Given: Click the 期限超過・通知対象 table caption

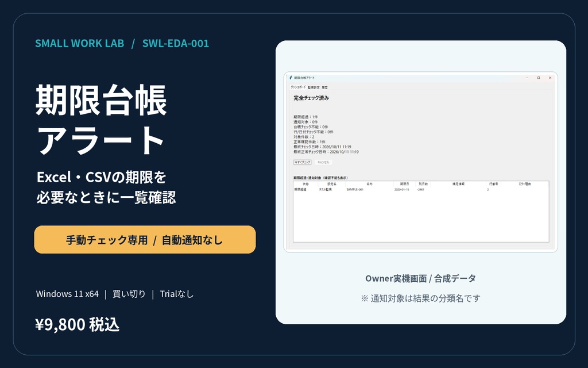Looking at the screenshot, I should [x=320, y=178].
